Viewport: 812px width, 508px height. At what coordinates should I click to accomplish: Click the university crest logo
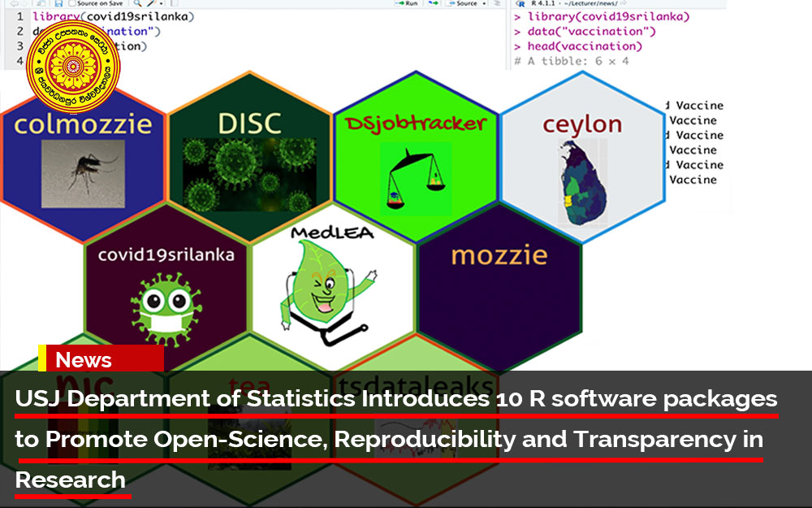(73, 67)
